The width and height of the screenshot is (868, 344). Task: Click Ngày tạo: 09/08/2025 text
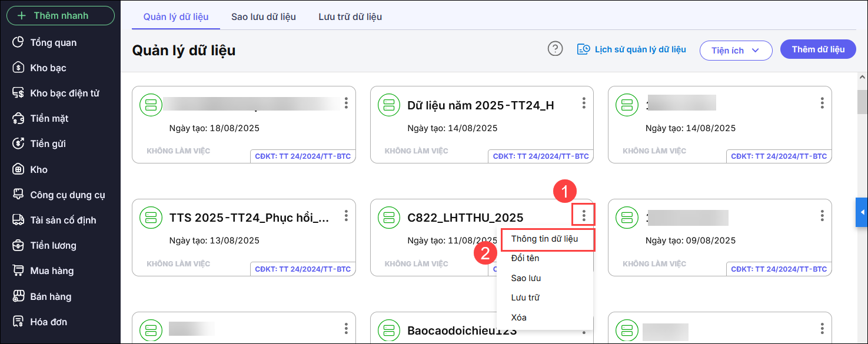pyautogui.click(x=690, y=241)
